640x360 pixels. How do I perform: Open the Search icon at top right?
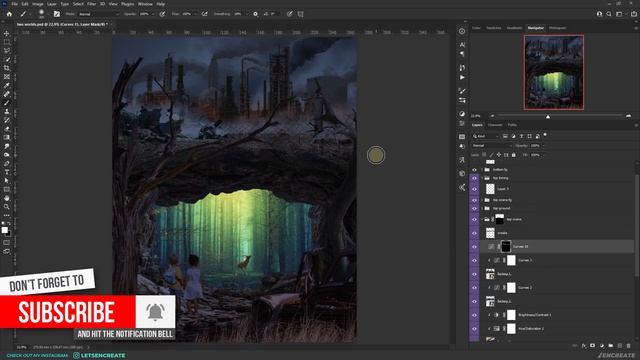click(x=609, y=14)
